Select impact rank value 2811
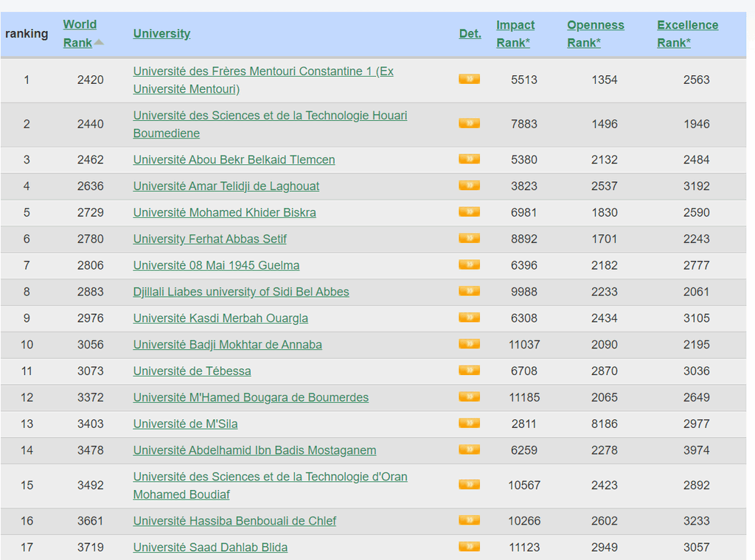The image size is (755, 560). point(524,424)
